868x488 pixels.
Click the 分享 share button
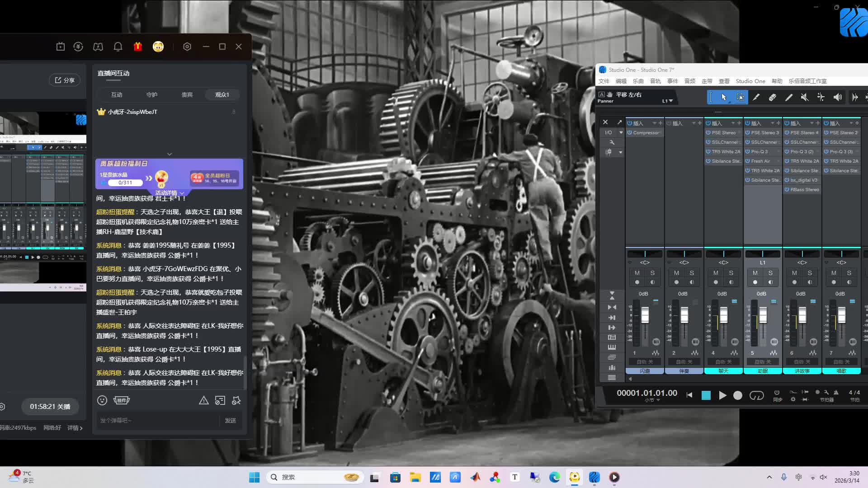point(65,80)
